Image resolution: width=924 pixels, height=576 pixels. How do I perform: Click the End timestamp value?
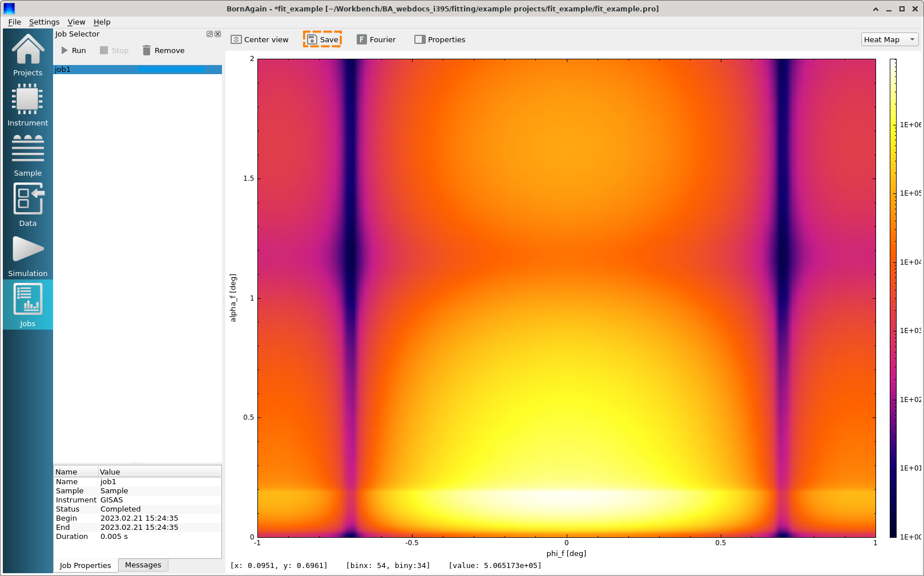[x=160, y=527]
